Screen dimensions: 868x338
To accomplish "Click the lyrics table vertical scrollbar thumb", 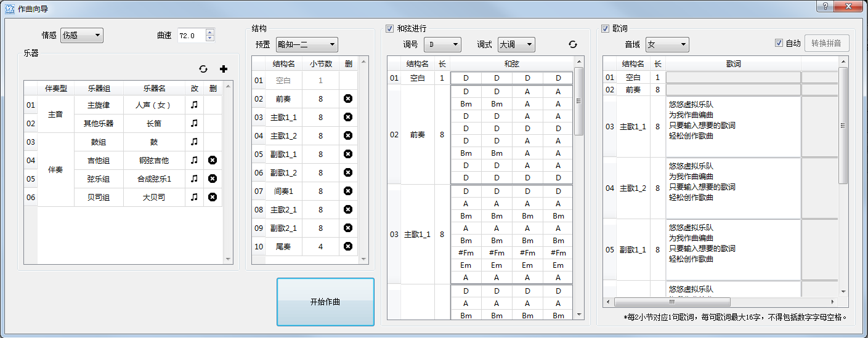I will (x=843, y=125).
